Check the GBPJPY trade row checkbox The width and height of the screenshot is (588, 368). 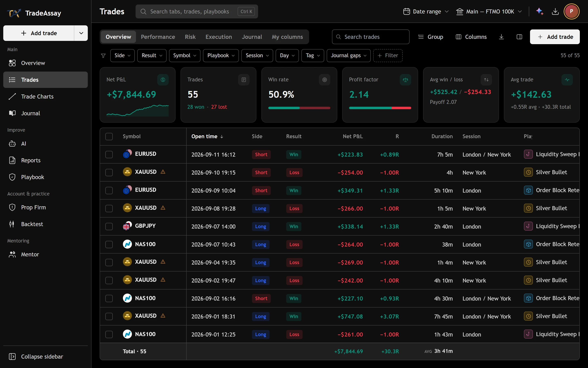109,227
